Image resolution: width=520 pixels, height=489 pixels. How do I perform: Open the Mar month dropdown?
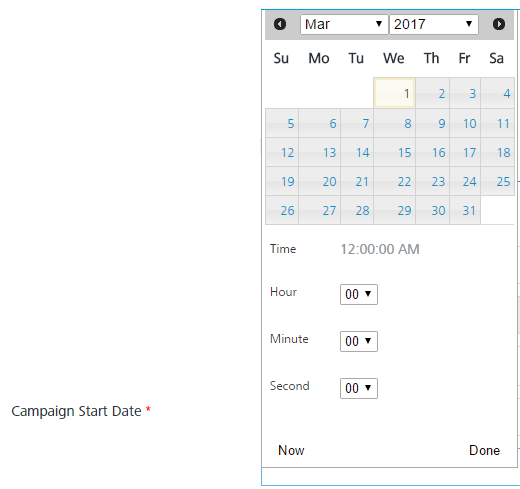tap(344, 24)
